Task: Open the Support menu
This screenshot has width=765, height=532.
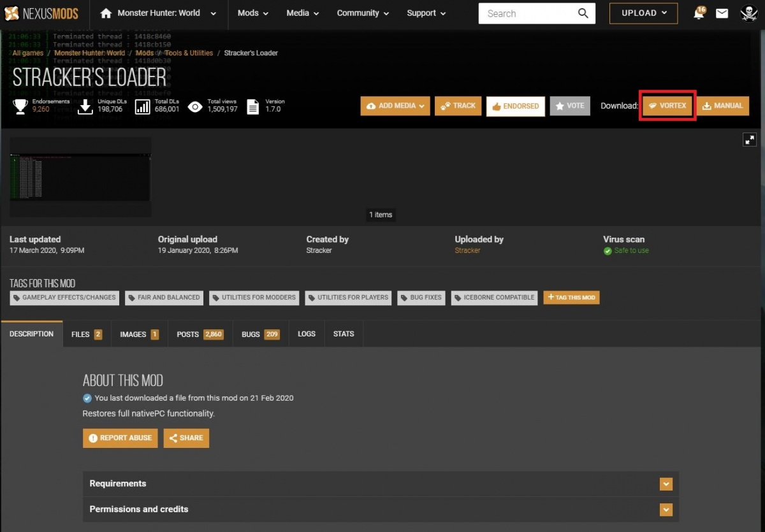Action: click(x=426, y=13)
